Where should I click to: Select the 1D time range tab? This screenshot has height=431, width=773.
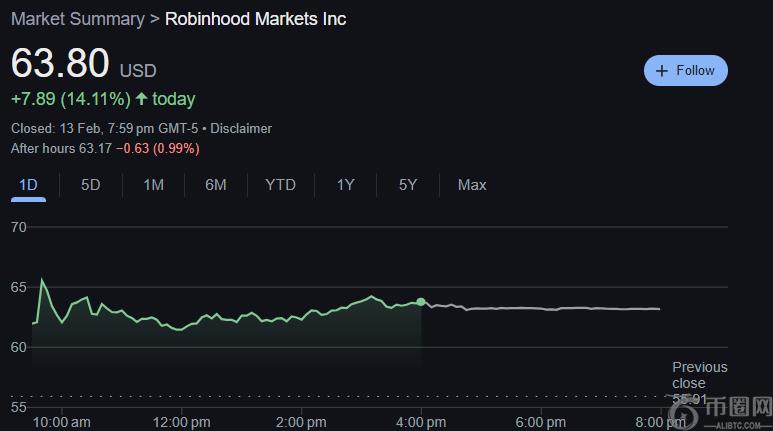click(28, 185)
